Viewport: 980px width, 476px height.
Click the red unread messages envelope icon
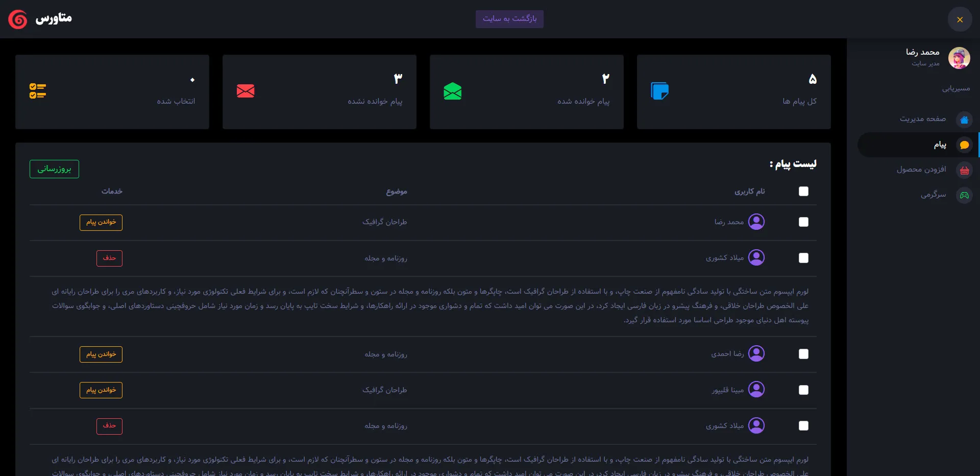(x=246, y=91)
